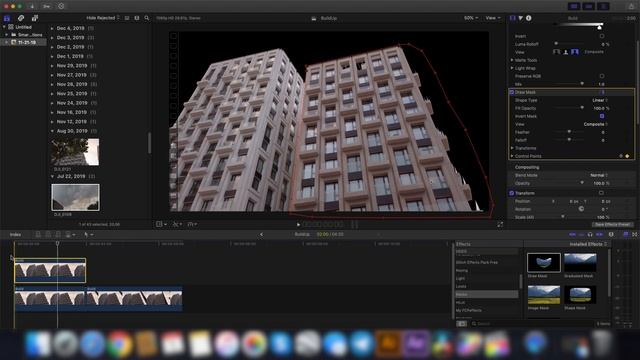Show the Libraries sidebar

coord(7,18)
